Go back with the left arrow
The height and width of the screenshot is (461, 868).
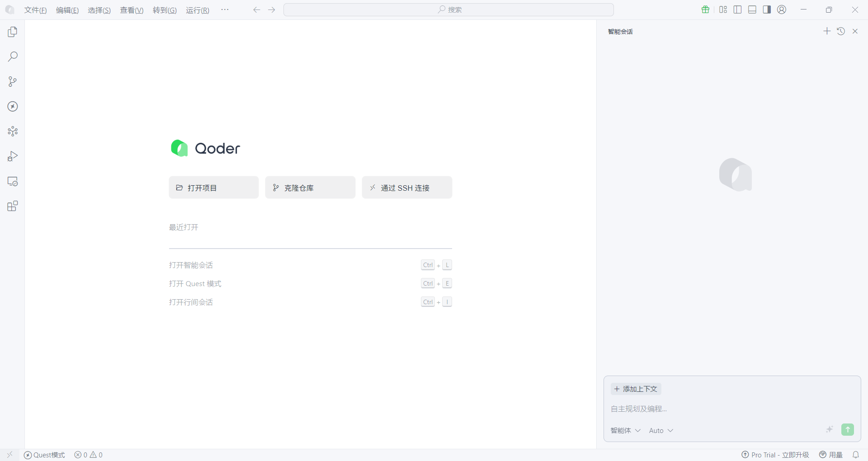[257, 10]
